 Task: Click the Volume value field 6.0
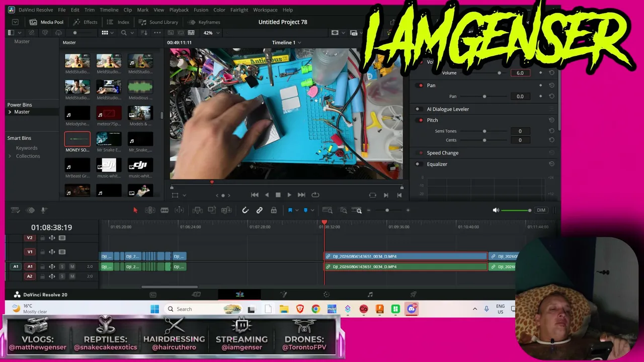[520, 73]
